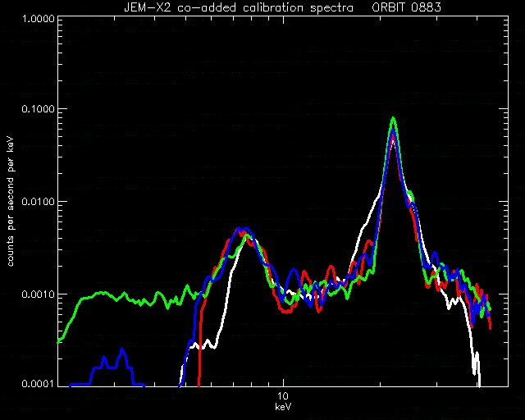Image resolution: width=525 pixels, height=420 pixels.
Task: Select the 0.0001 y-axis tick label
Action: pos(38,383)
